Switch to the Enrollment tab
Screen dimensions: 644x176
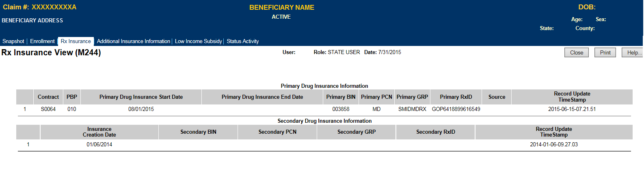42,41
